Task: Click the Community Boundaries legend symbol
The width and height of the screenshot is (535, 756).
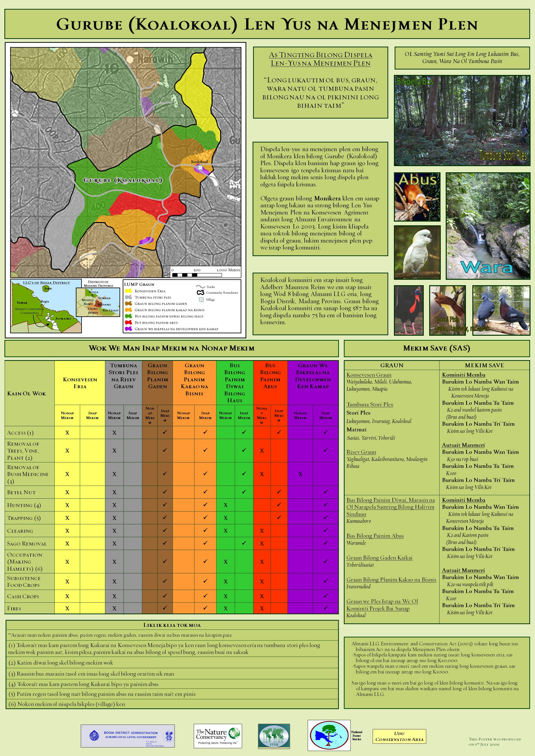Action: click(200, 292)
